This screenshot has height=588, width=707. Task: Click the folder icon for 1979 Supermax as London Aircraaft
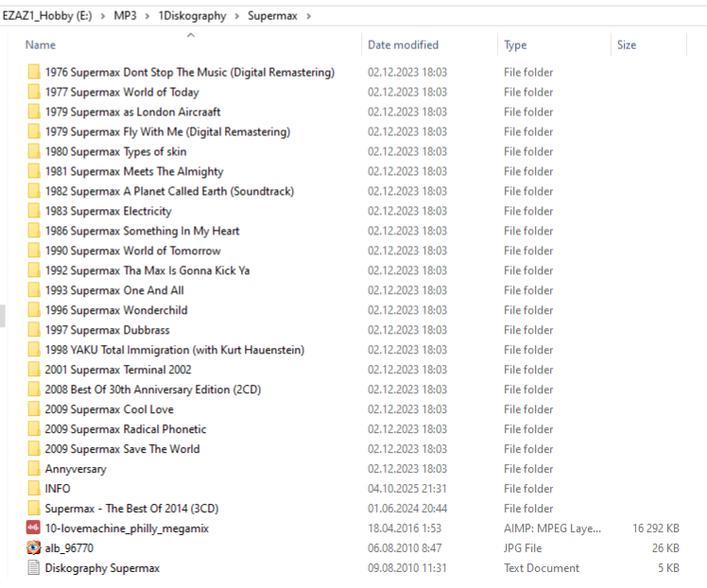pos(34,112)
